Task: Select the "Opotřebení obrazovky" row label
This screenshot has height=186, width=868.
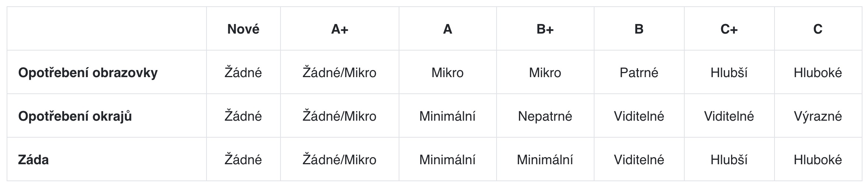Action: tap(88, 72)
